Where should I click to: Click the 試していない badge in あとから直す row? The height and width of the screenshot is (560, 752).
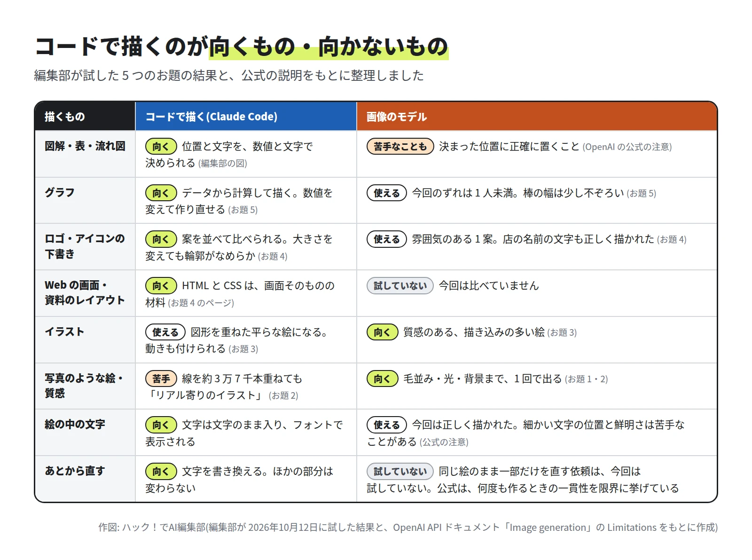point(400,471)
